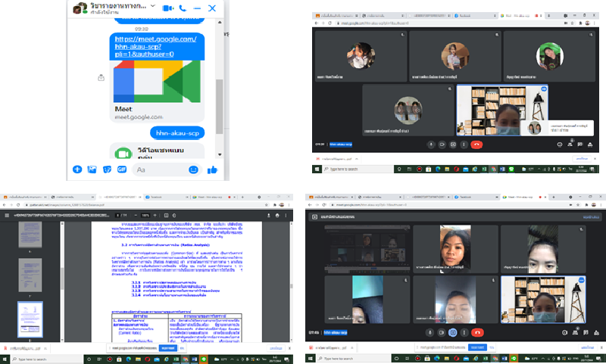Viewport: 606px width, 364px height.
Task: Start a voice call in Messenger chat header
Action: point(184,8)
